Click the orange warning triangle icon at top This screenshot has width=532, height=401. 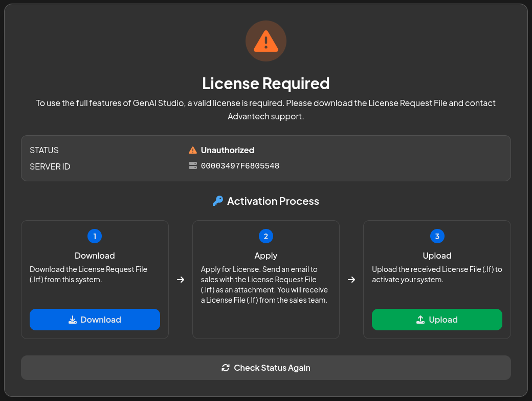coord(266,41)
